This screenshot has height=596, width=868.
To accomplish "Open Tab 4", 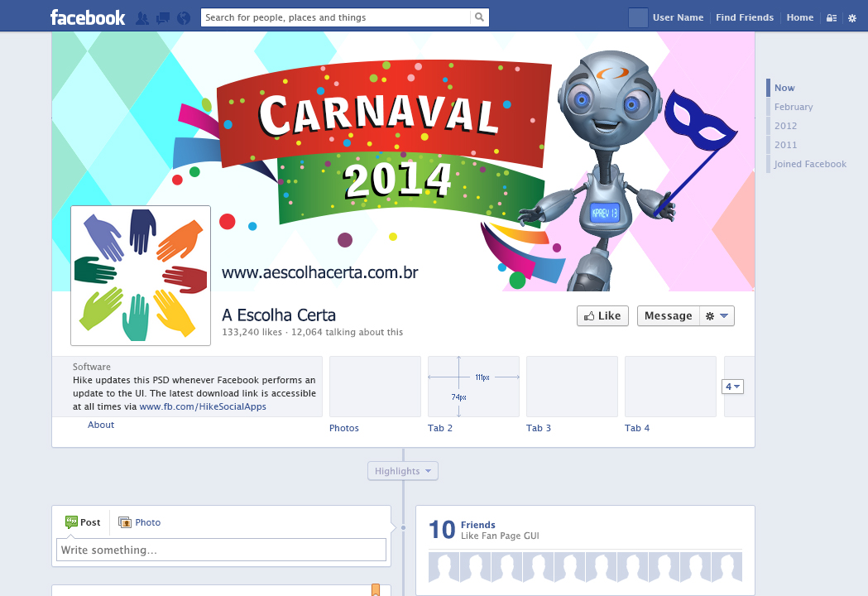I will [x=637, y=428].
